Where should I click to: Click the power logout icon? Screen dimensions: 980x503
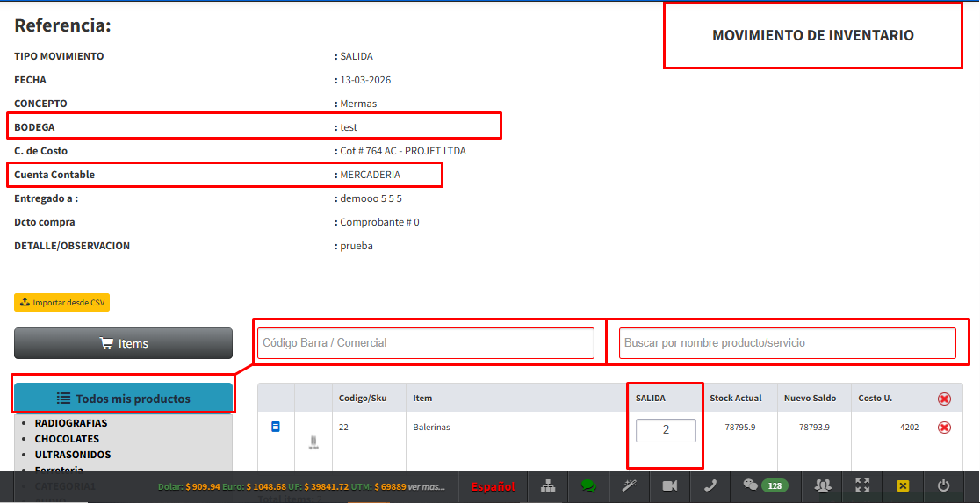[x=944, y=485]
